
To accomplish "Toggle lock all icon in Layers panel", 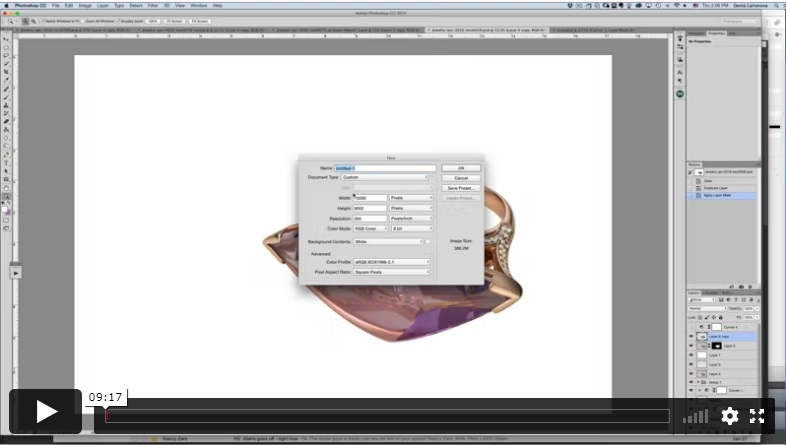I will click(x=721, y=318).
